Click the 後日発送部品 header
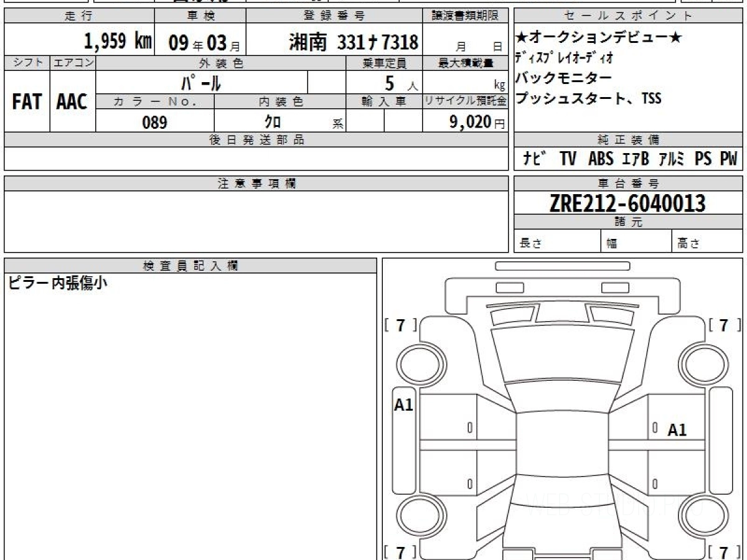This screenshot has width=747, height=560. 256,140
